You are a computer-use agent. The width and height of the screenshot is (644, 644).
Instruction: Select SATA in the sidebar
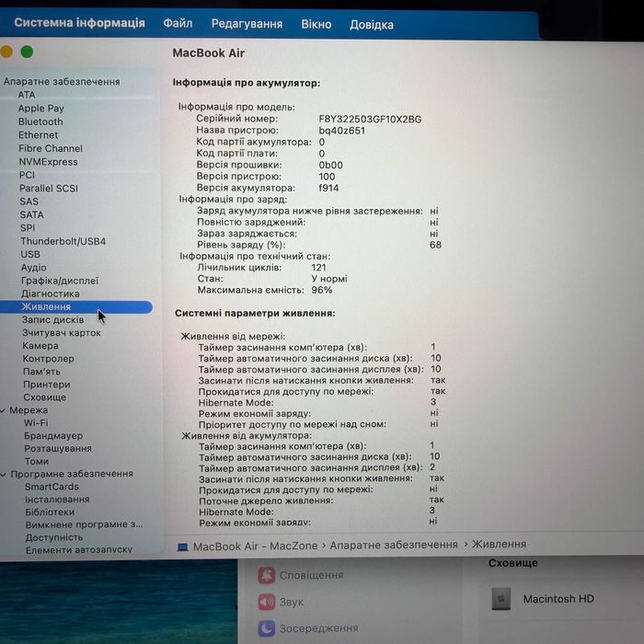(x=31, y=214)
